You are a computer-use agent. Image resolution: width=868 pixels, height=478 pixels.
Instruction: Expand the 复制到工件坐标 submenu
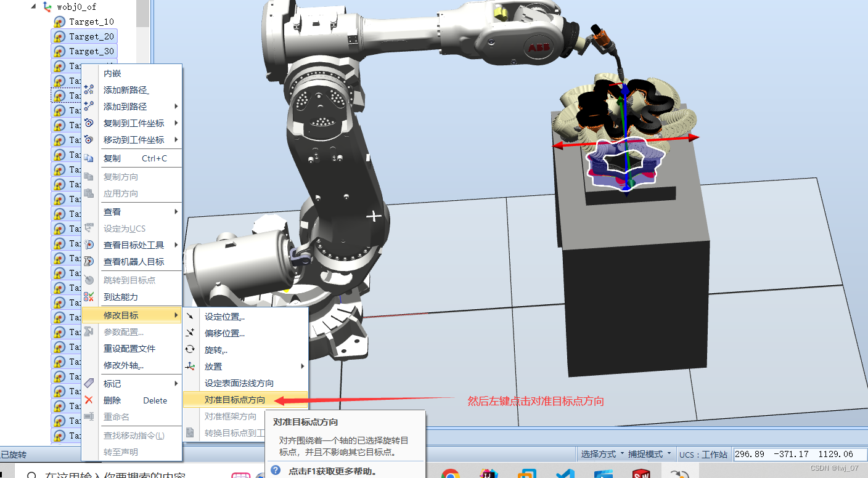(176, 123)
